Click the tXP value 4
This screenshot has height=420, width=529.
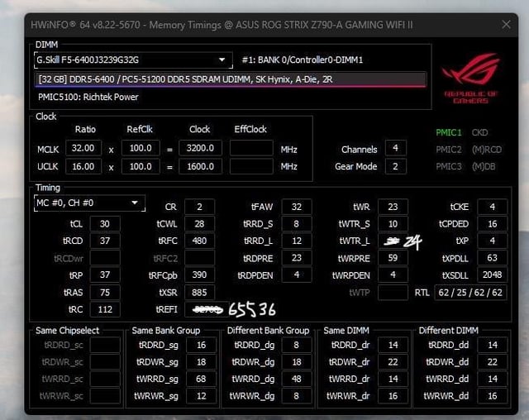point(493,241)
